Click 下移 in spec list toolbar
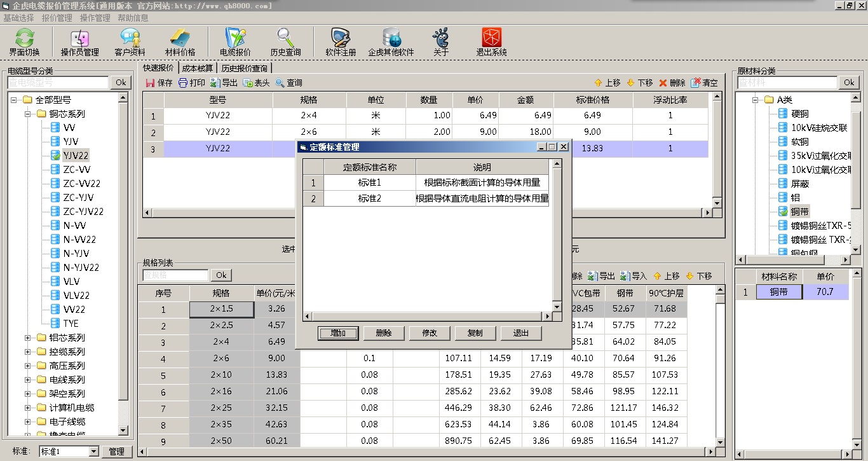The height and width of the screenshot is (461, 868). pyautogui.click(x=699, y=276)
